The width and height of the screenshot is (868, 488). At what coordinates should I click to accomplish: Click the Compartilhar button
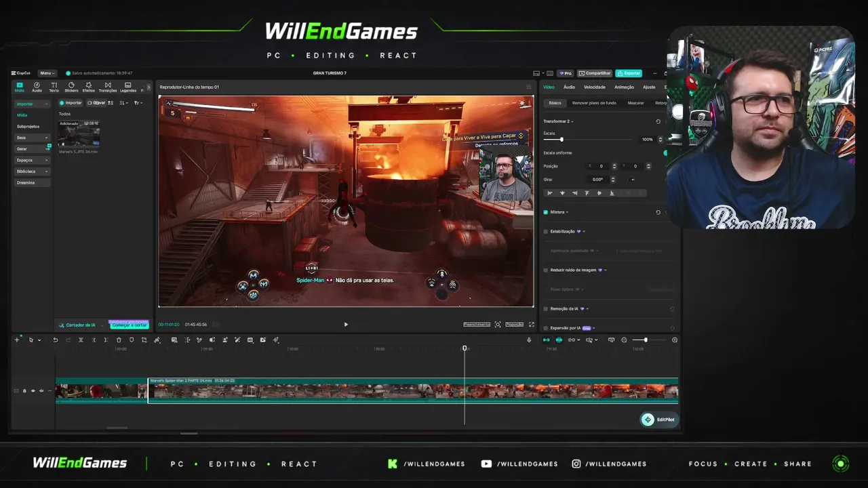594,73
